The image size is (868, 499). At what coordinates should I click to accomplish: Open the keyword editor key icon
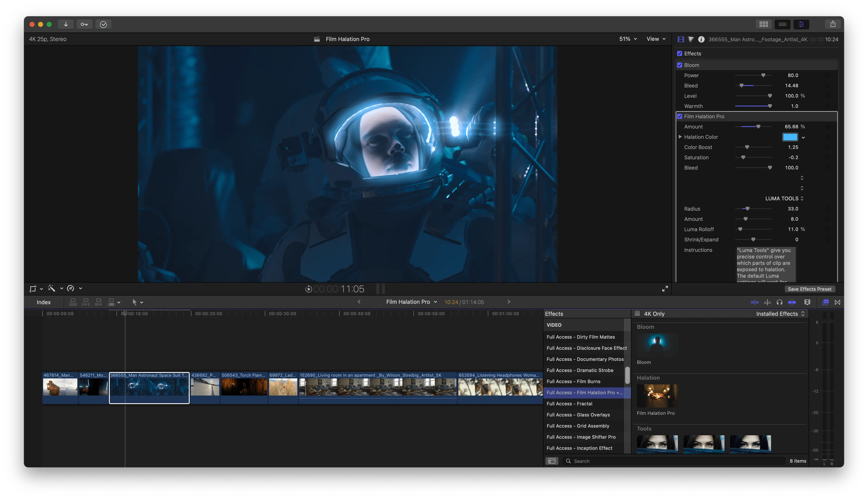click(84, 24)
